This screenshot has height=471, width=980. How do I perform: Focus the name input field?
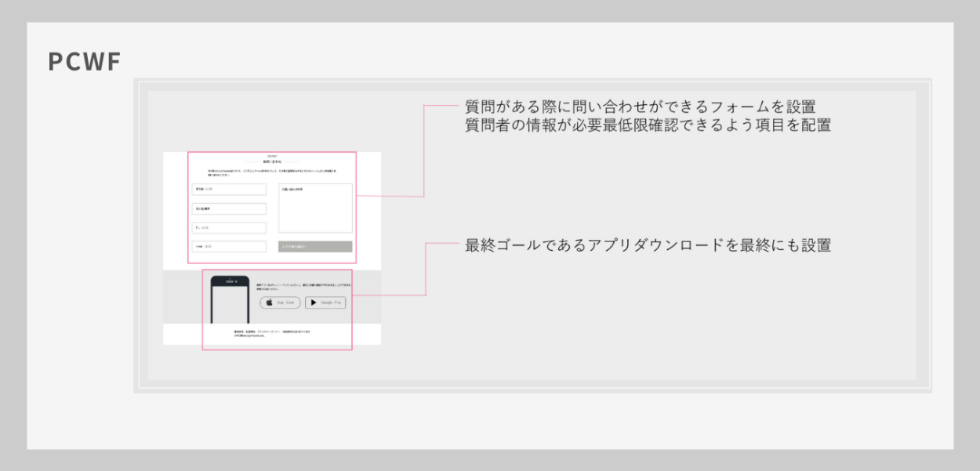(x=229, y=189)
